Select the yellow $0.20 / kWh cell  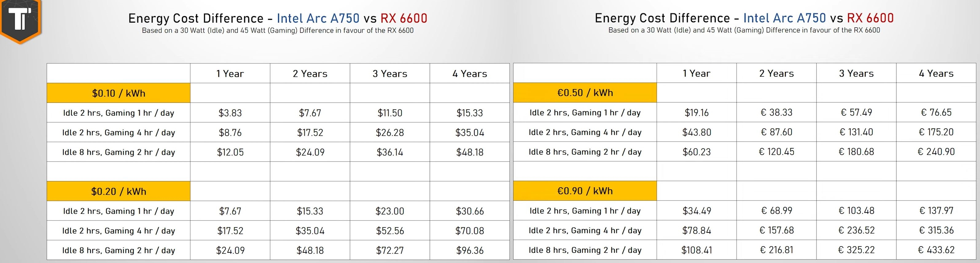(x=118, y=191)
